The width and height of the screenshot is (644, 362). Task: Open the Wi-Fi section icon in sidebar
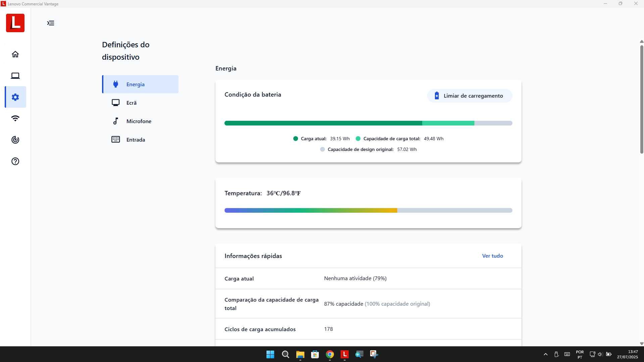(x=15, y=118)
